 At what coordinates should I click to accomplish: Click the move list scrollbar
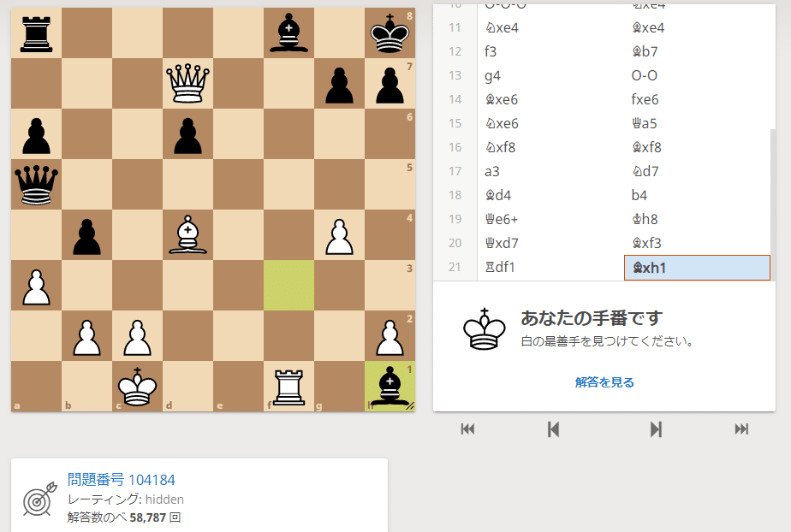coord(773,202)
